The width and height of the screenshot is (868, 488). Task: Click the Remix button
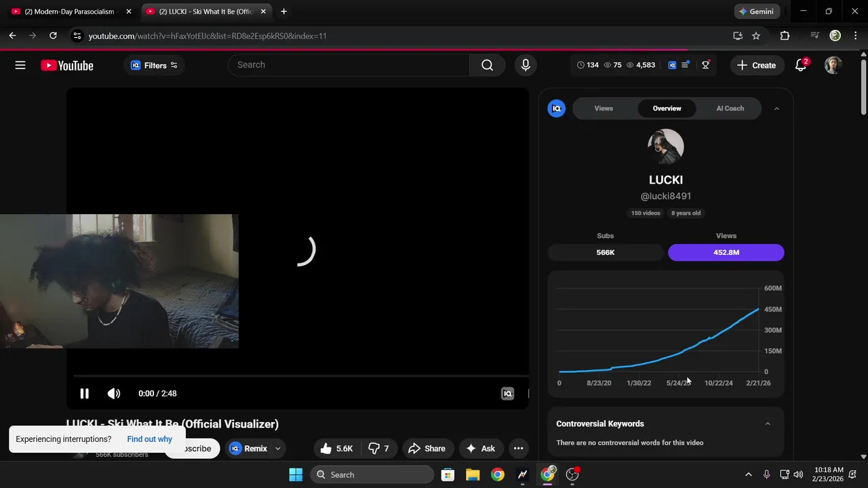(x=248, y=449)
